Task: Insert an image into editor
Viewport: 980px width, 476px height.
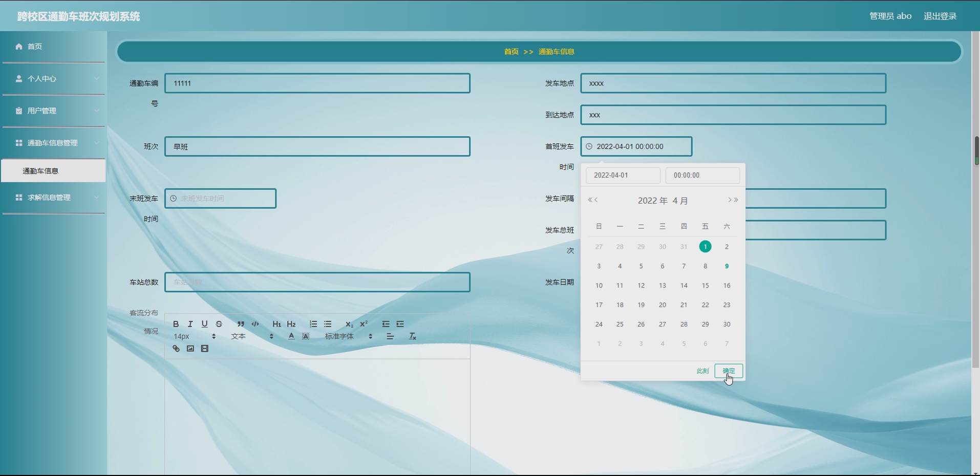Action: [x=190, y=349]
